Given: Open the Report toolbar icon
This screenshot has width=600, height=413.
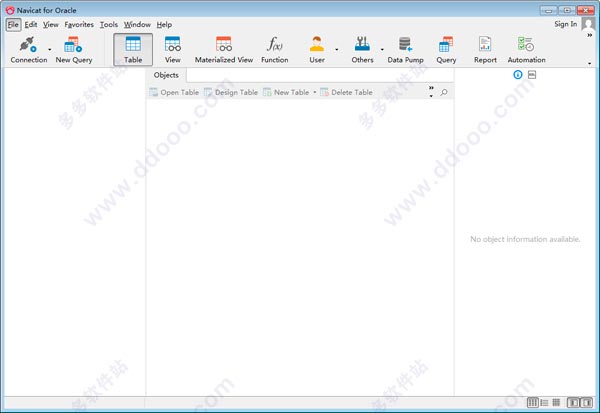Looking at the screenshot, I should point(485,50).
